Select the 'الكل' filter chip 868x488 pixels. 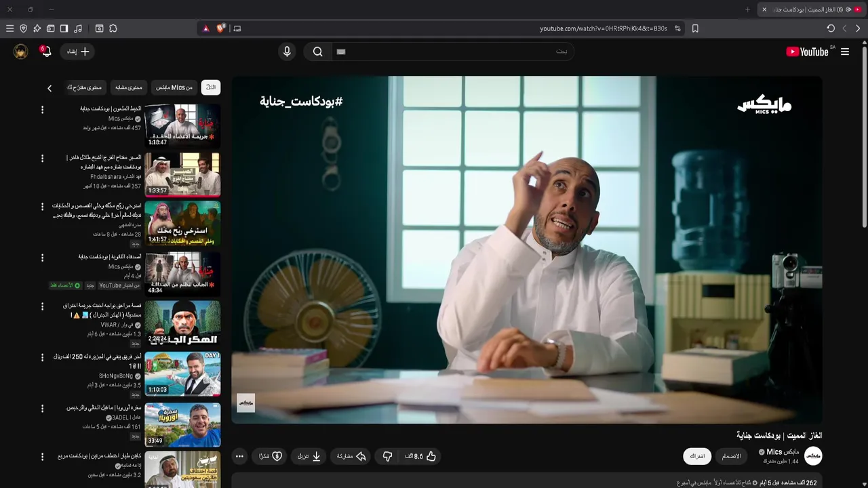[x=211, y=87]
